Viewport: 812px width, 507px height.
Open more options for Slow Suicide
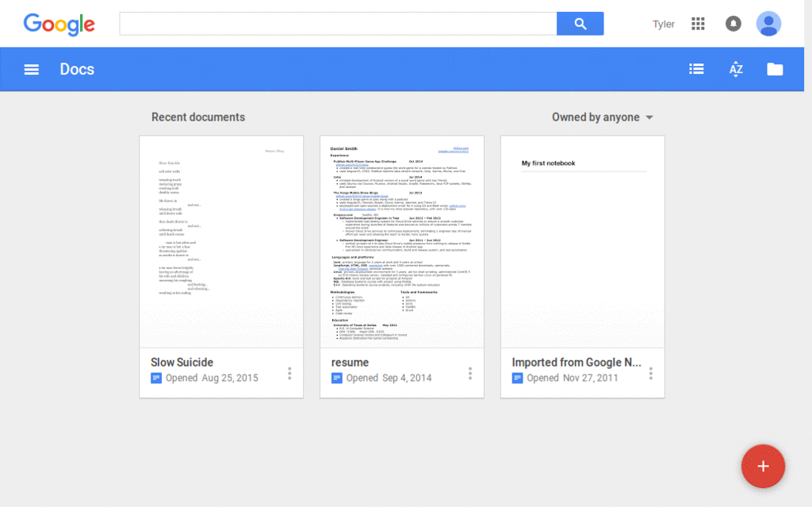tap(289, 373)
